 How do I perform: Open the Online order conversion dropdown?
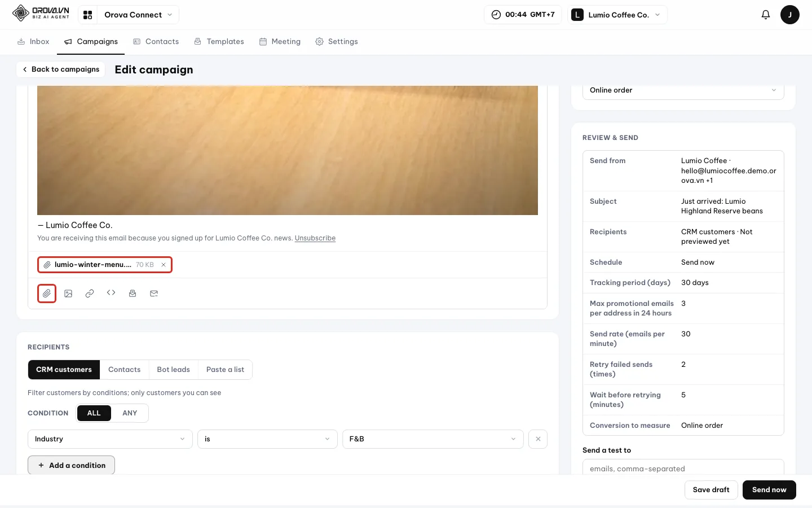pos(683,90)
